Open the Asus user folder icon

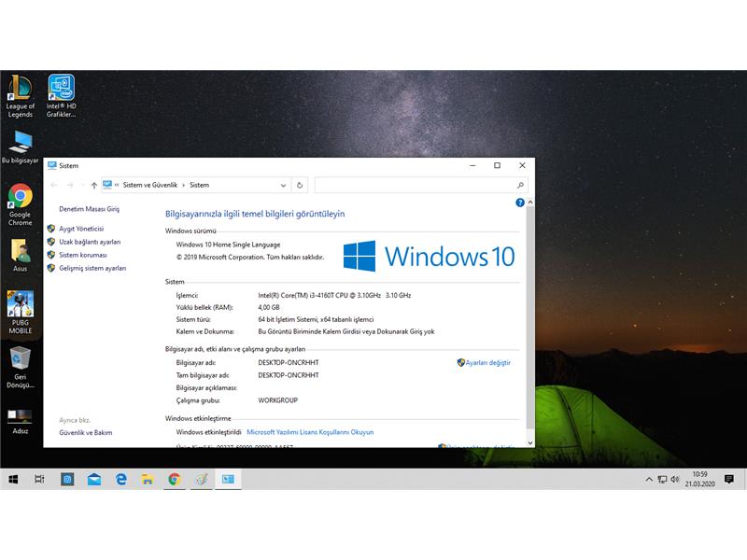[x=20, y=255]
